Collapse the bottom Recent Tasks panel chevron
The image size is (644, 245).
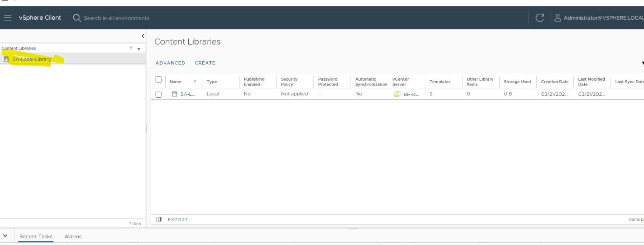5,236
